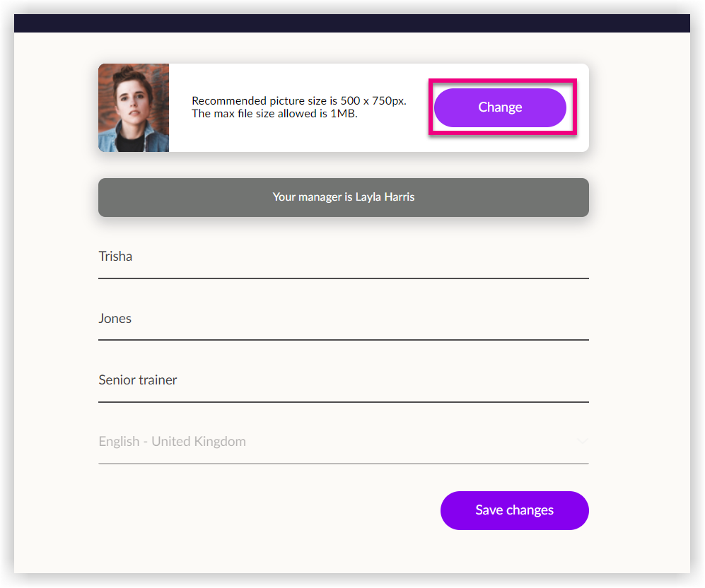
Task: Click the Your manager is Layla Harris banner
Action: click(343, 197)
